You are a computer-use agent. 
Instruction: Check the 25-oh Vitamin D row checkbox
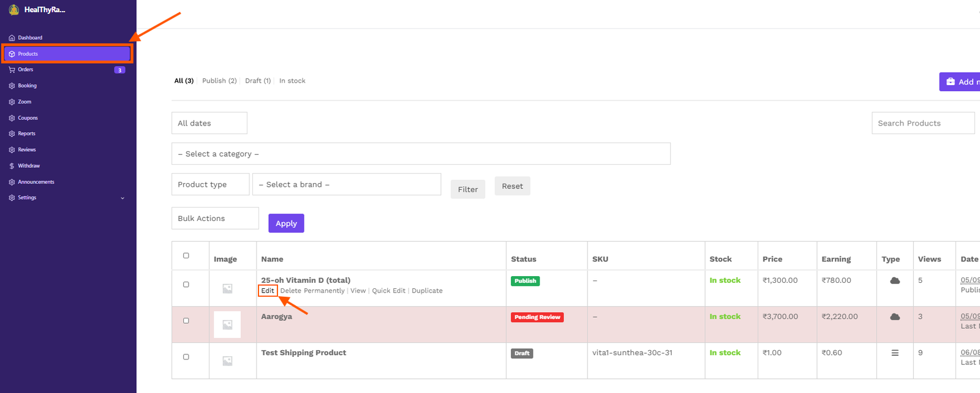[x=186, y=285]
